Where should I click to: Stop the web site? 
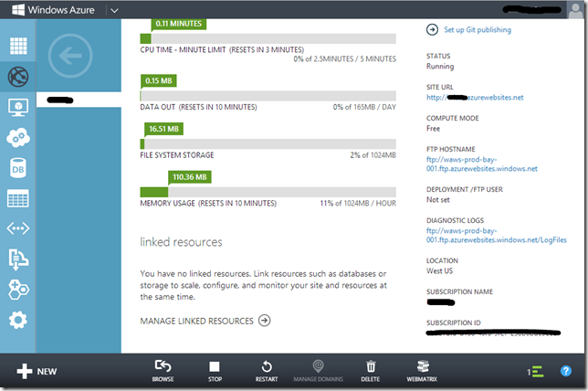pyautogui.click(x=215, y=371)
